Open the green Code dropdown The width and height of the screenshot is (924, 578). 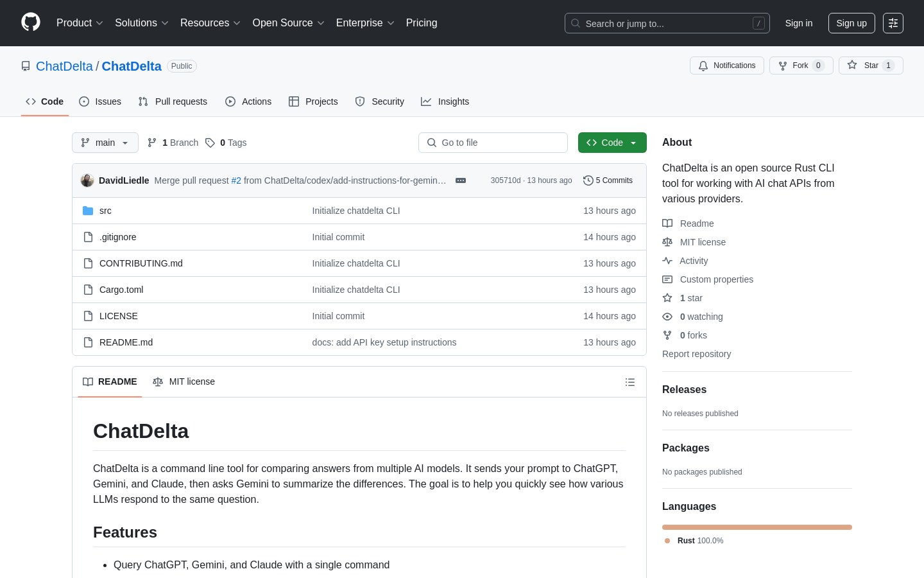612,143
